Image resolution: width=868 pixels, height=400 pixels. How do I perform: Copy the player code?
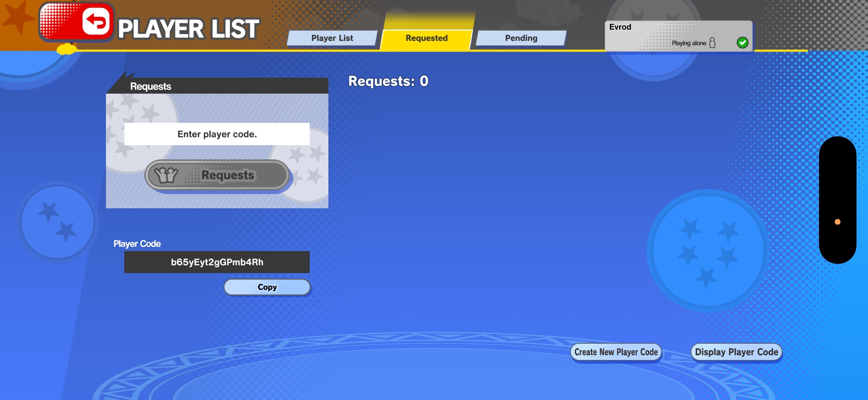[267, 287]
